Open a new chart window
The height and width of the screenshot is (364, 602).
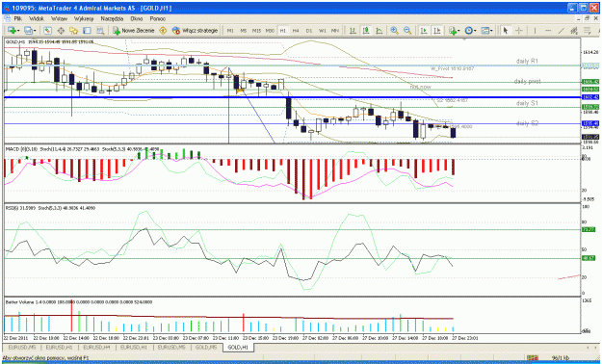coord(12,31)
